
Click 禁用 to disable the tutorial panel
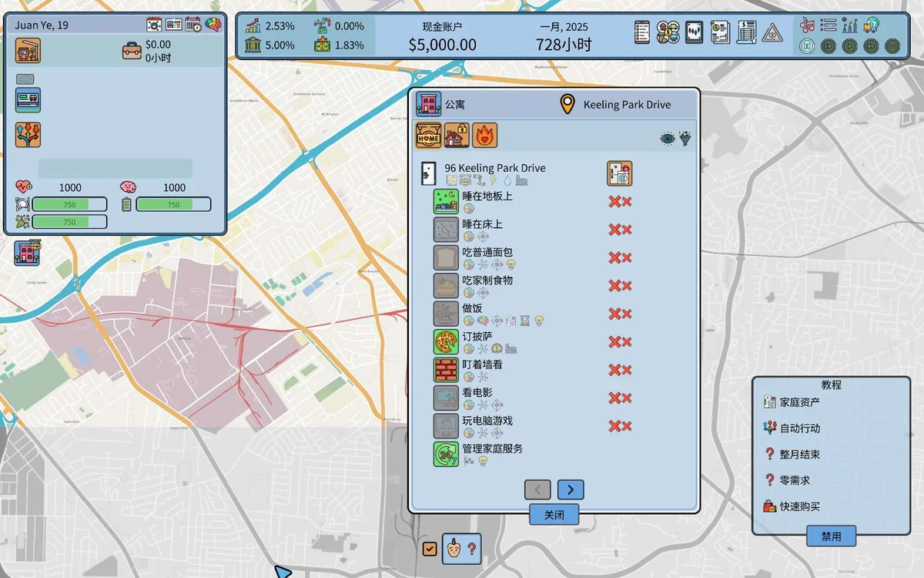[x=832, y=536]
